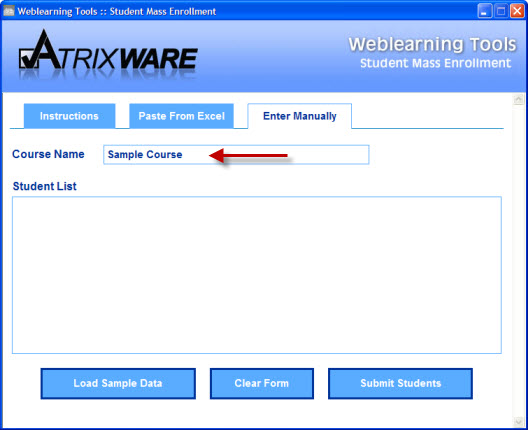Viewport: 528px width, 430px height.
Task: Click the scrollbar down arrow
Action: point(518,422)
